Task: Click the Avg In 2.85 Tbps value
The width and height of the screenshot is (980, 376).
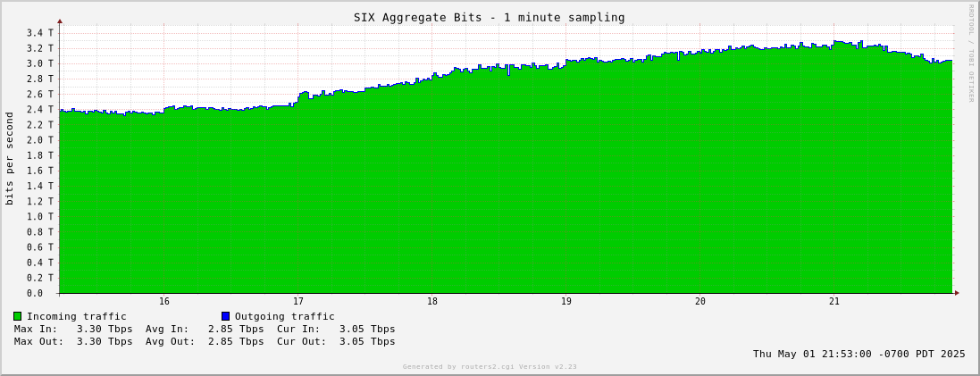Action: [x=236, y=330]
